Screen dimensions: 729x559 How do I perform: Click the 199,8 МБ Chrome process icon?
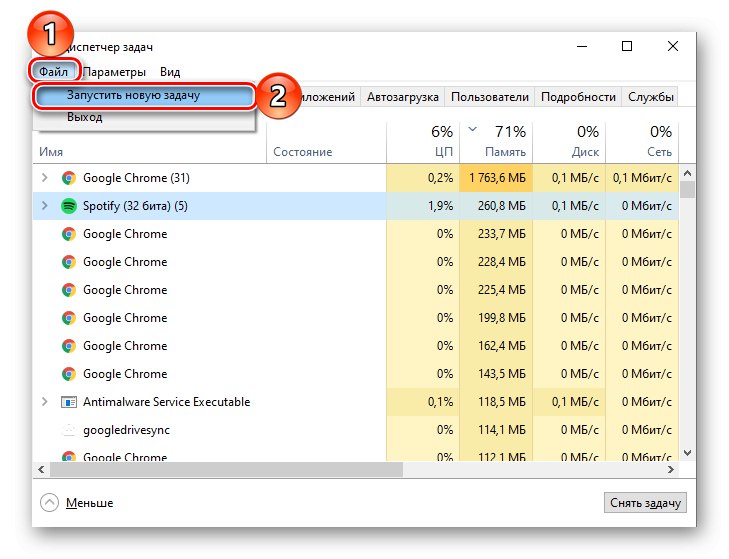coord(69,318)
